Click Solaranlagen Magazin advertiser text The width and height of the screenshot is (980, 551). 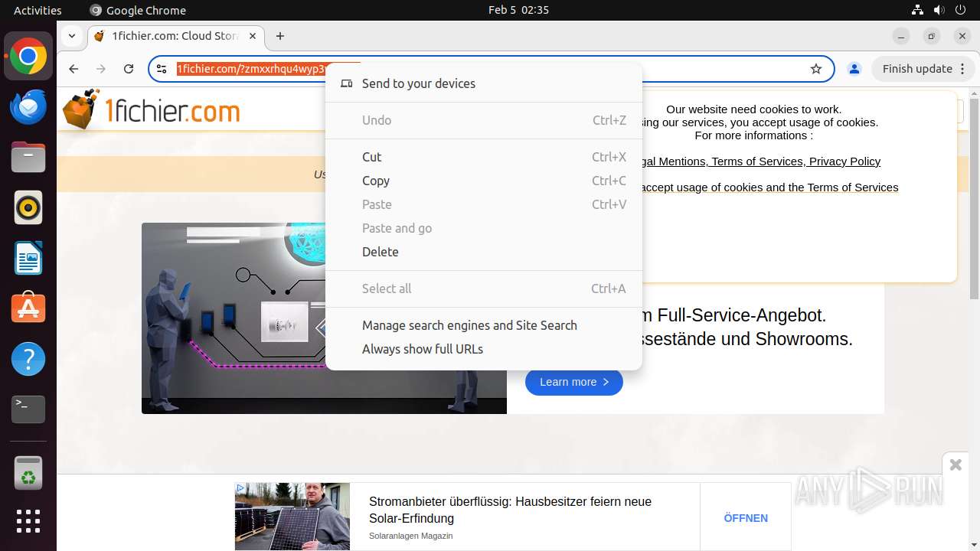tap(411, 536)
